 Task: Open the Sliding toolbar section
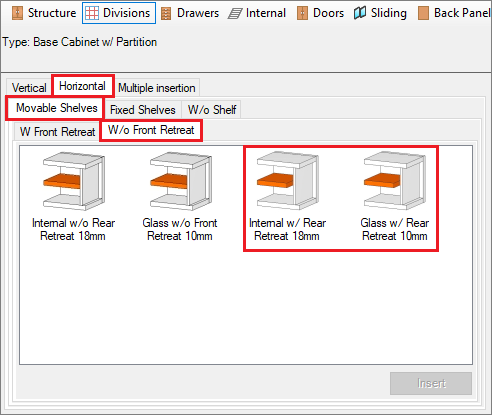(x=380, y=13)
